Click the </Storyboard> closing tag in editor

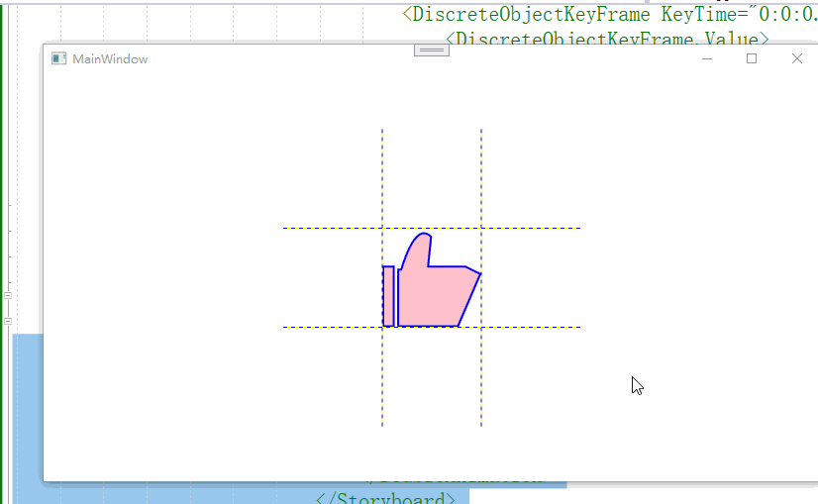tap(385, 498)
